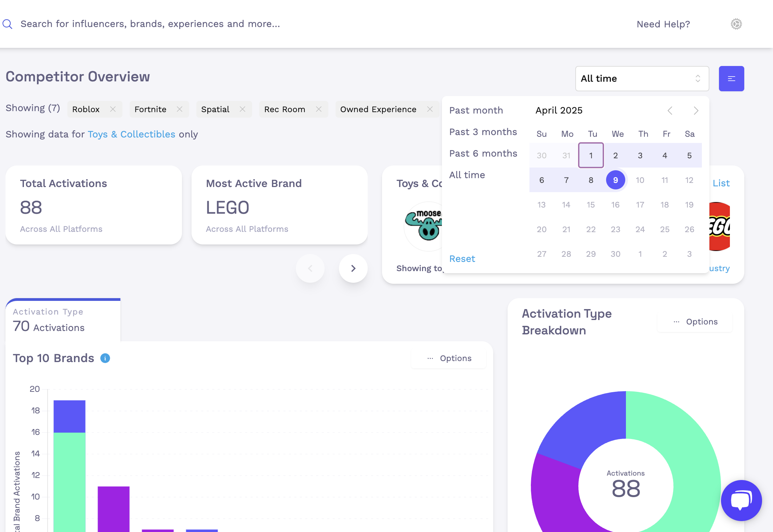Remove the Owned Experience filter tag
773x532 pixels.
pos(430,109)
